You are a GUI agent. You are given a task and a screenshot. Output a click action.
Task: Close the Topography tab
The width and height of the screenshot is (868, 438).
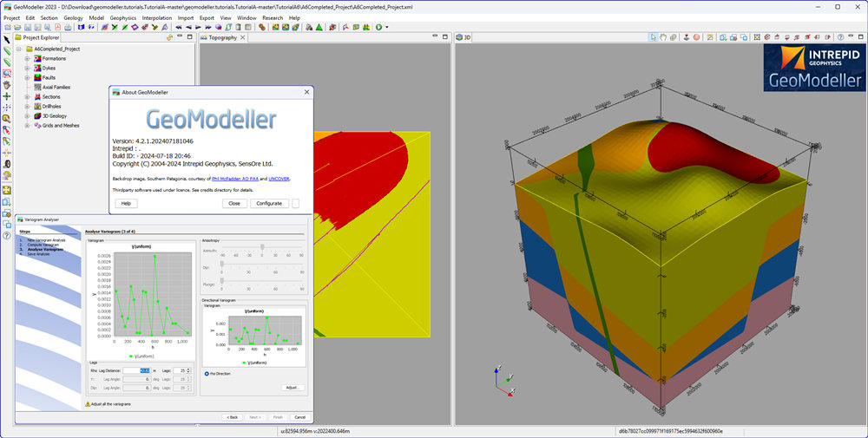tap(242, 37)
